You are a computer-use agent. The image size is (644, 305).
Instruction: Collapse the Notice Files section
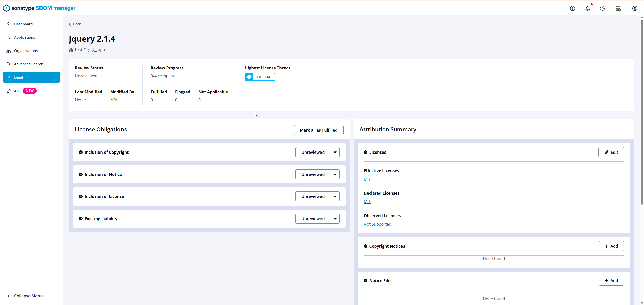[x=366, y=281]
